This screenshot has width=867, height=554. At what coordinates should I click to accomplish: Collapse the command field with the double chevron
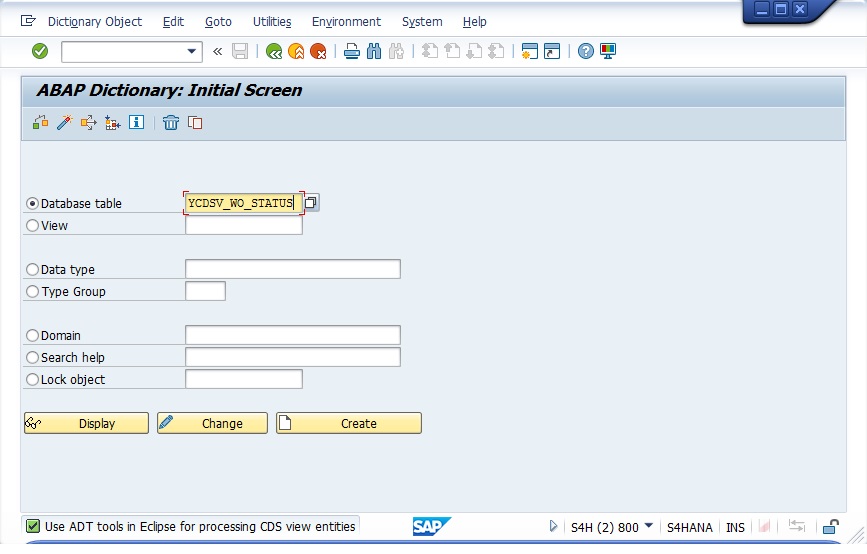[217, 52]
